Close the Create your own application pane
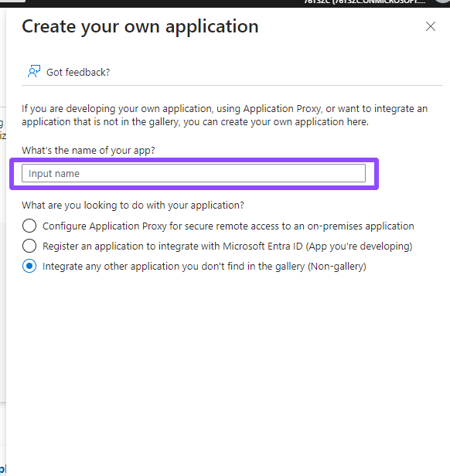Screen dimensions: 450x476 click(430, 26)
